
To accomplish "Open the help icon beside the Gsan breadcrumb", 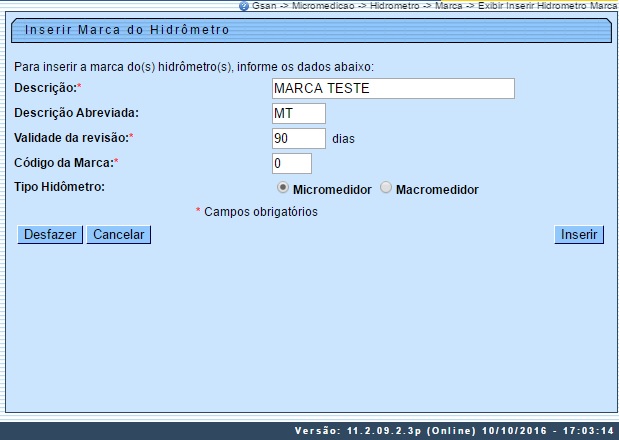I will pyautogui.click(x=244, y=6).
